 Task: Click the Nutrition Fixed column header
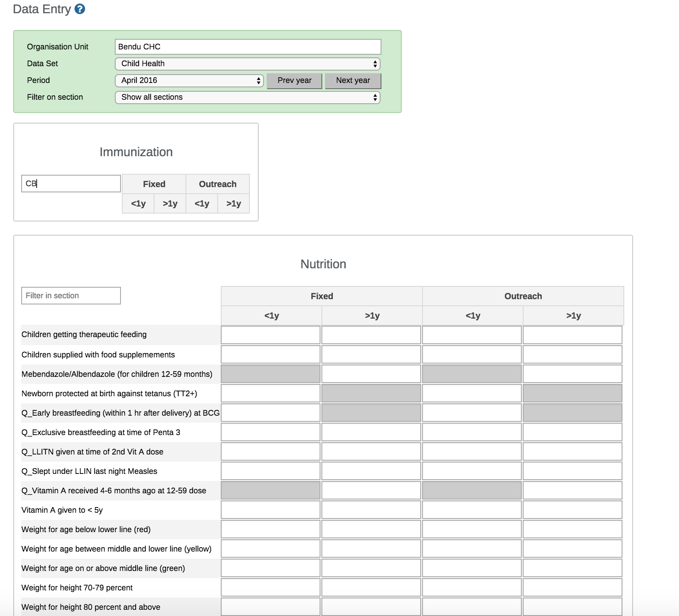tap(321, 296)
